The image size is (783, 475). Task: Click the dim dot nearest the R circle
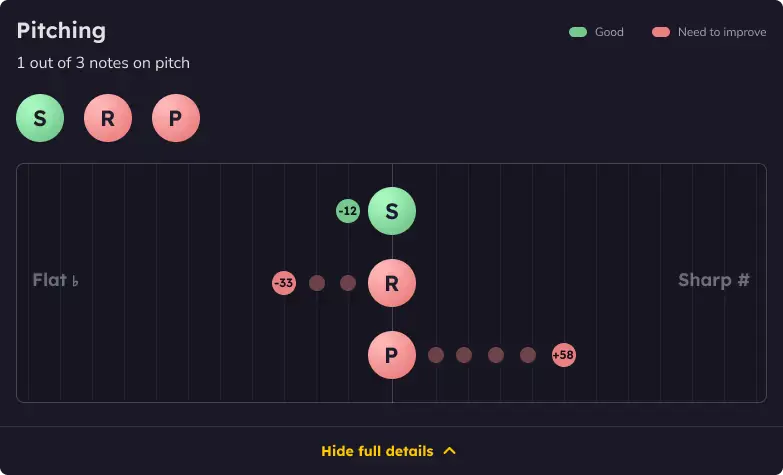348,283
